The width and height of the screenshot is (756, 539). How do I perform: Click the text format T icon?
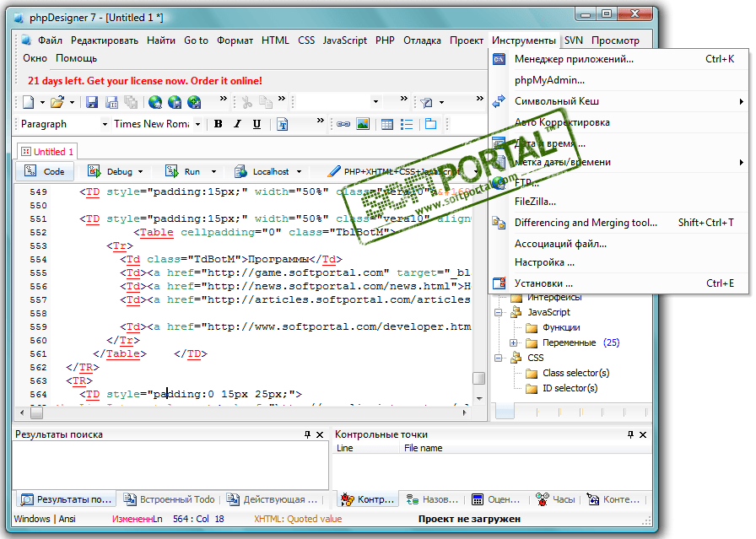283,124
